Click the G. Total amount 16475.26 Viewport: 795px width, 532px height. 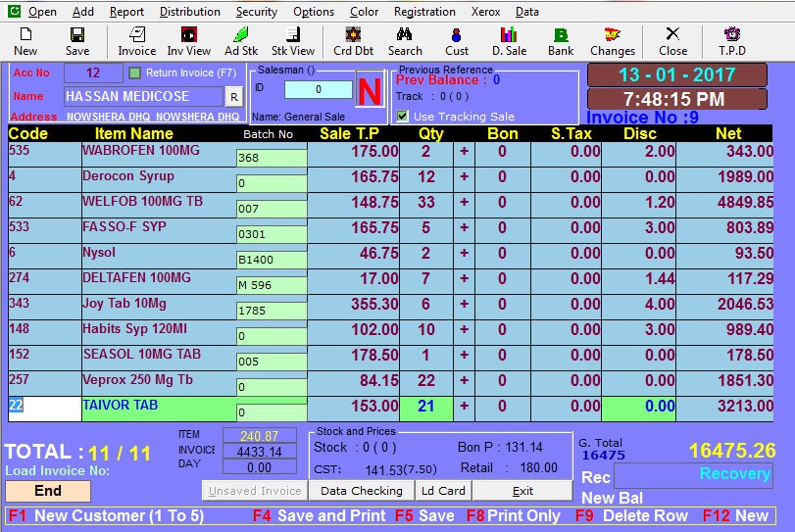coord(732,451)
